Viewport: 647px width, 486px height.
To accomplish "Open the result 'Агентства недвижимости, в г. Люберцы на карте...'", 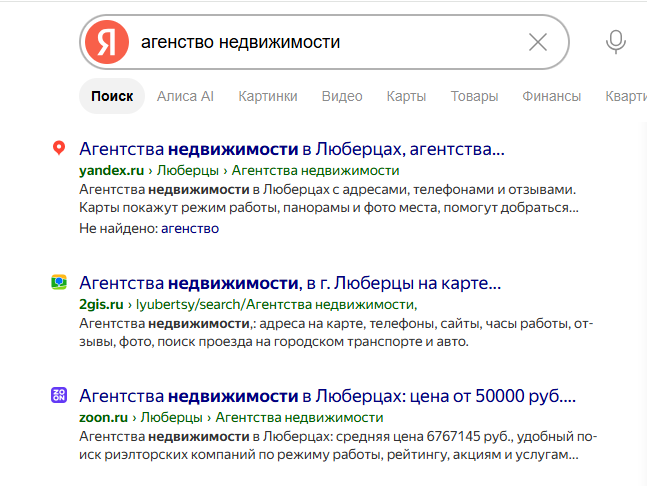I will pos(290,283).
